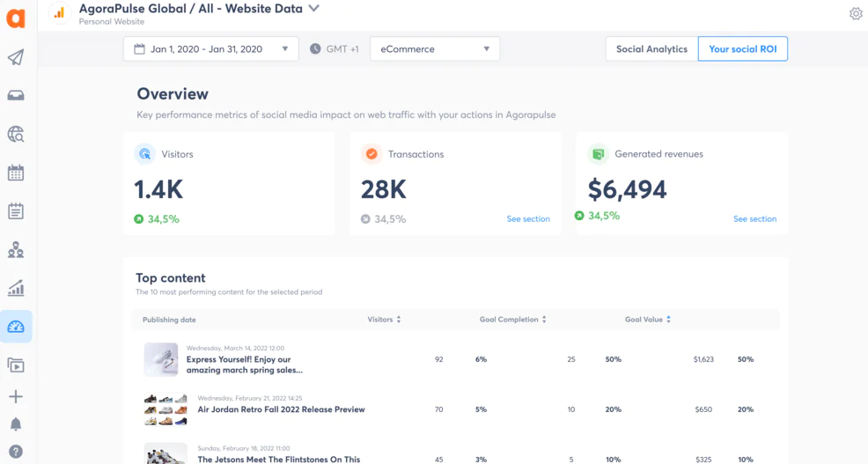Click the $325 goal value cell
The width and height of the screenshot is (868, 464).
(x=703, y=460)
